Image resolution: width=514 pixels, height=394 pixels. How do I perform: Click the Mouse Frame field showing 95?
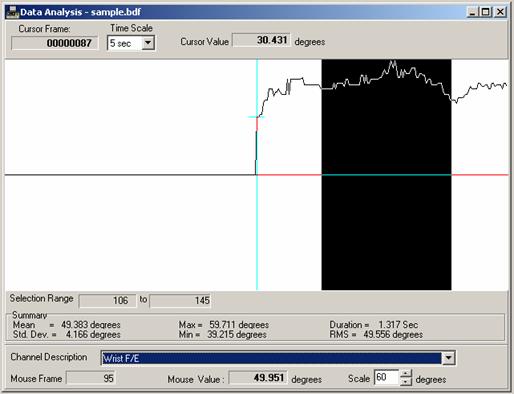tap(91, 378)
